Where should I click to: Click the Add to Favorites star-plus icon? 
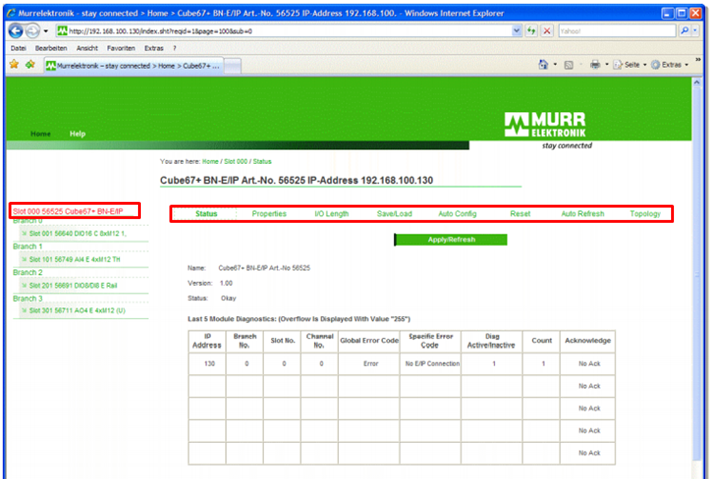tap(30, 64)
